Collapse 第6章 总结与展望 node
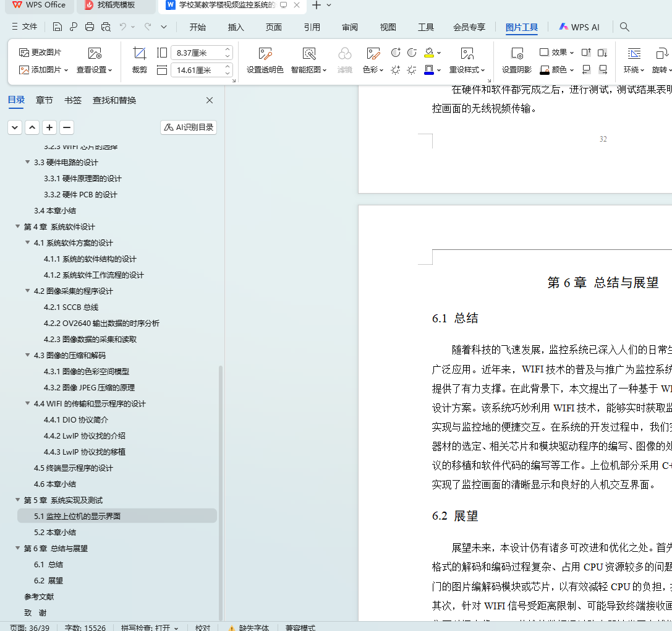 [x=17, y=547]
